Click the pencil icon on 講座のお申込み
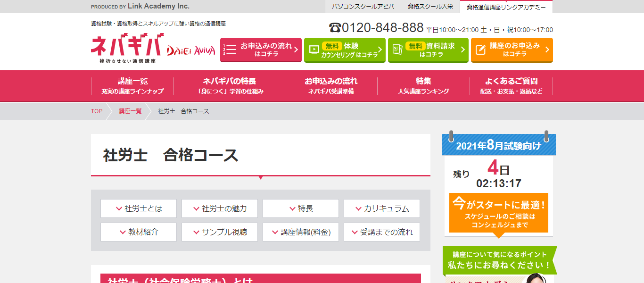 click(x=480, y=50)
